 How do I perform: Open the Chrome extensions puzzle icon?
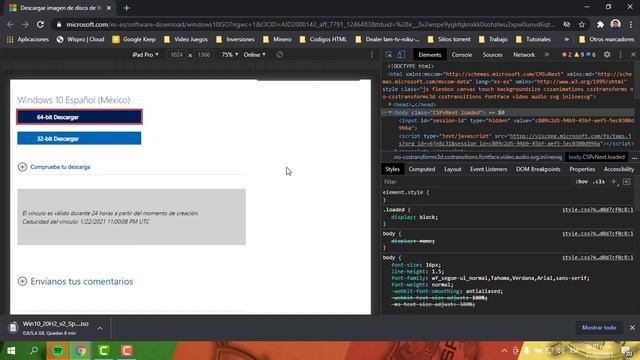point(600,24)
